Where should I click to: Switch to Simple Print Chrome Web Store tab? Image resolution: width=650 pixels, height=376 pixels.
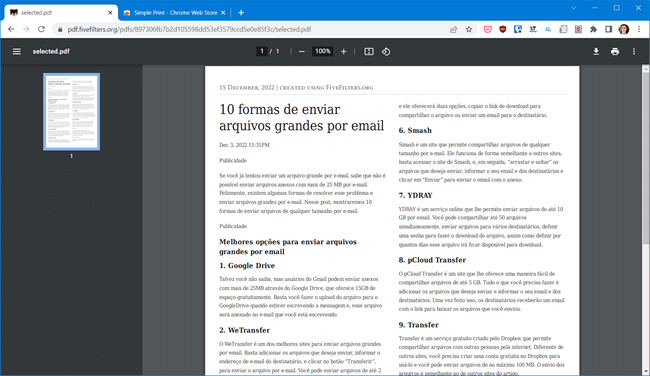(x=175, y=13)
